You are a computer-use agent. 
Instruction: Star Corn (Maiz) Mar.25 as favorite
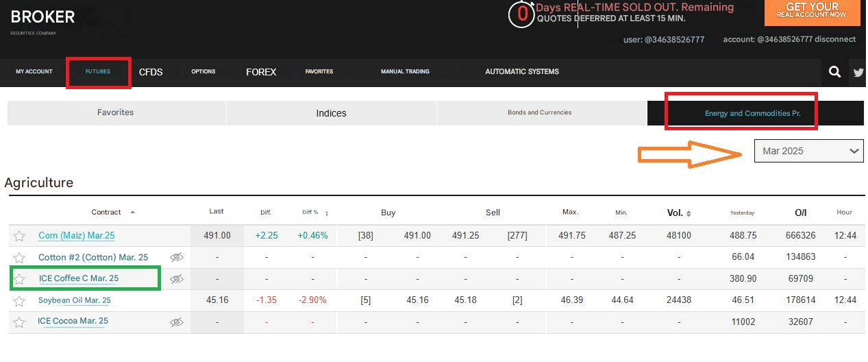tap(19, 236)
